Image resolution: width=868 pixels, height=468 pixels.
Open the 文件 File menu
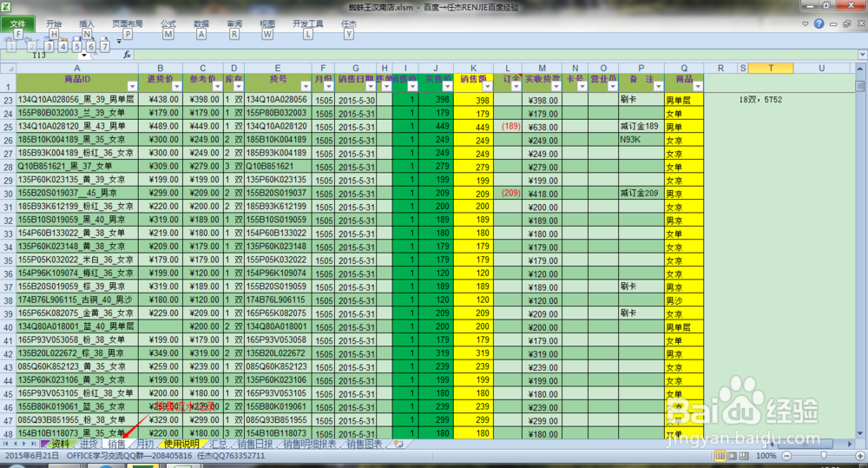click(17, 23)
